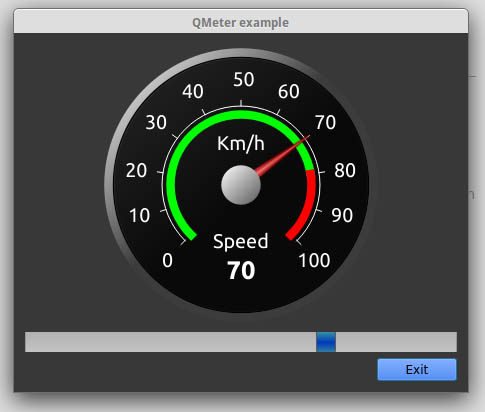
Task: Click the red needle pointer
Action: 283,155
